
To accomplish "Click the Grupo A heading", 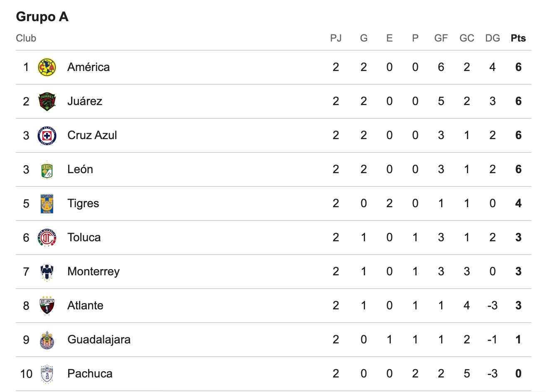I will (42, 17).
